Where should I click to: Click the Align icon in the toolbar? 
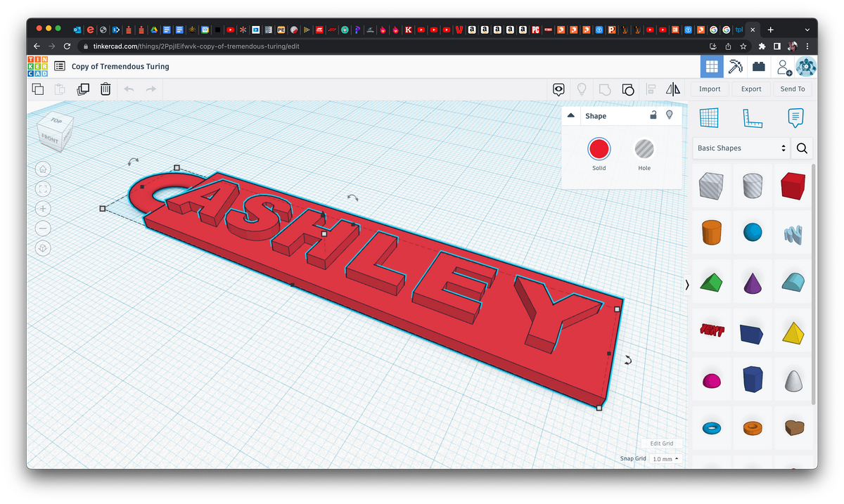tap(651, 89)
